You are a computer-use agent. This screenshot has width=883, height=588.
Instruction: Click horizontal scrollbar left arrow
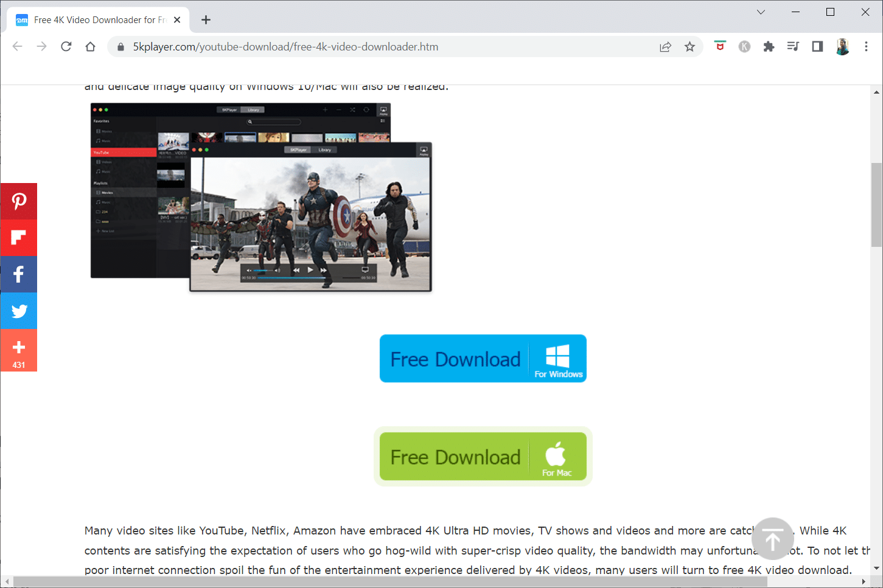coord(7,582)
